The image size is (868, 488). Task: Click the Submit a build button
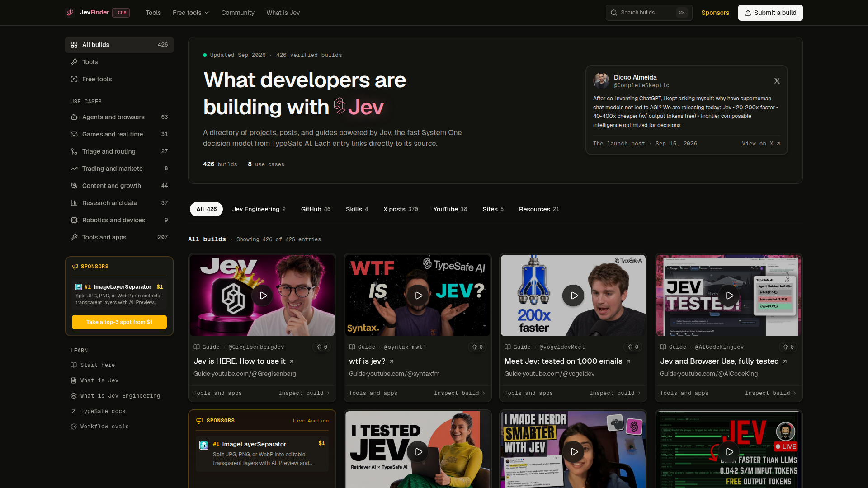(x=770, y=13)
